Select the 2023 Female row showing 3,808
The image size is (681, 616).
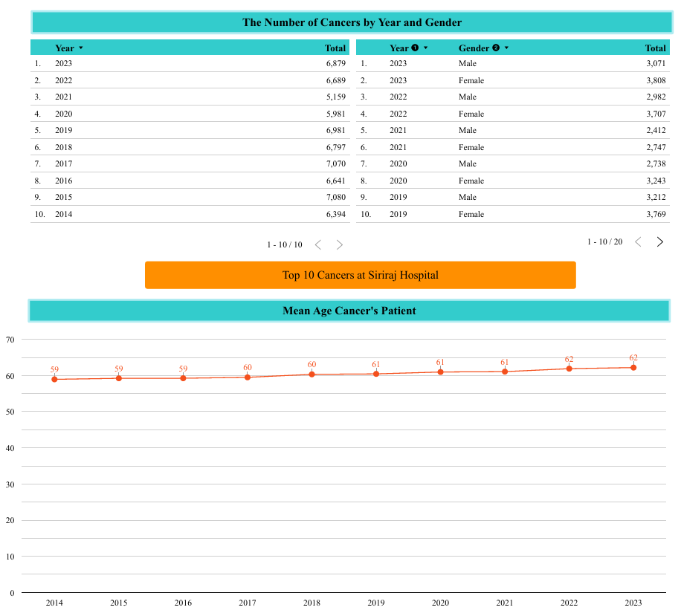513,80
